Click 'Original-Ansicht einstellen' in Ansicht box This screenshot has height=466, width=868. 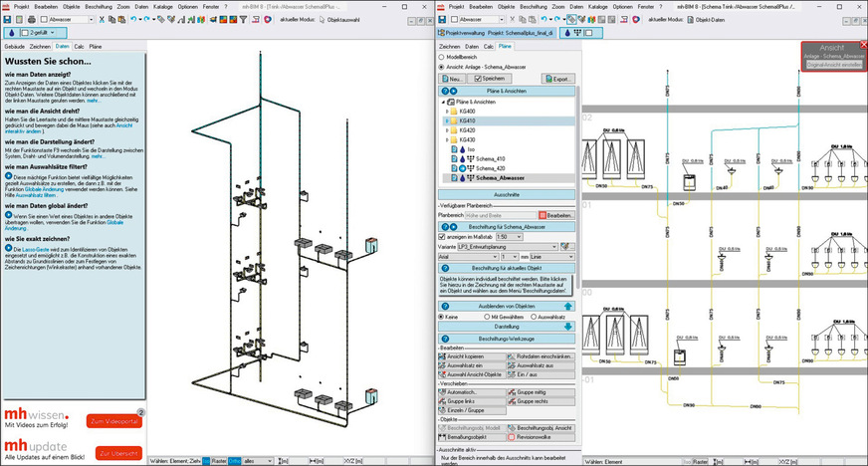point(832,64)
